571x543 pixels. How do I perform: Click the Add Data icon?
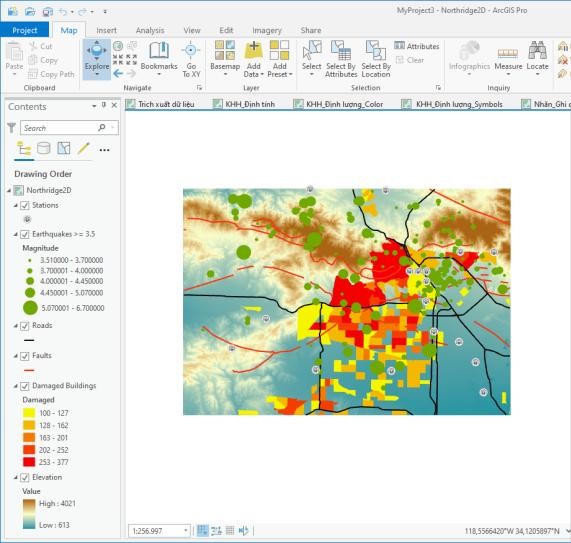tap(253, 50)
